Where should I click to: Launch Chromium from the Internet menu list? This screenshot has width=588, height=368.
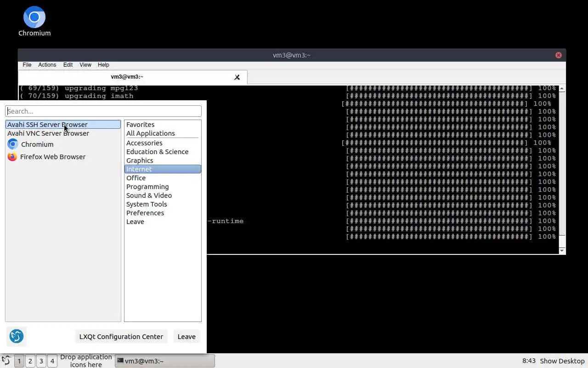coord(63,144)
